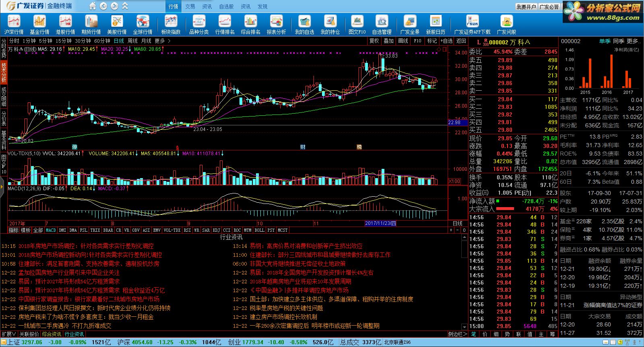Open 沪深行情 toolbar icon
Image resolution: width=644 pixels, height=347 pixels.
click(x=14, y=25)
